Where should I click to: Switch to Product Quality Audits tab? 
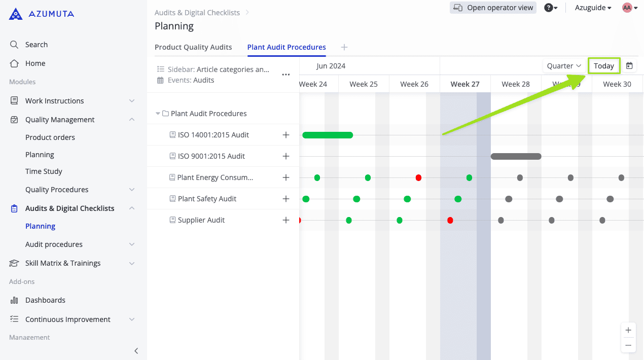pos(193,47)
